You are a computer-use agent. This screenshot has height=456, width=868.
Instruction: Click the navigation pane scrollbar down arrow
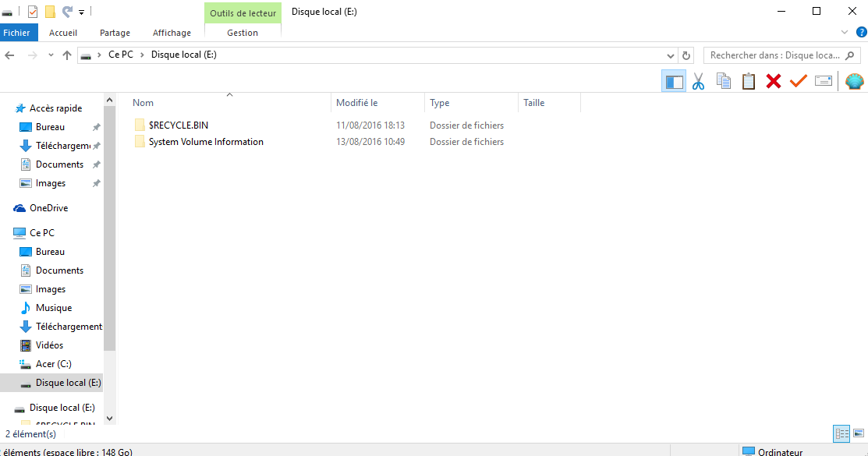pos(110,419)
